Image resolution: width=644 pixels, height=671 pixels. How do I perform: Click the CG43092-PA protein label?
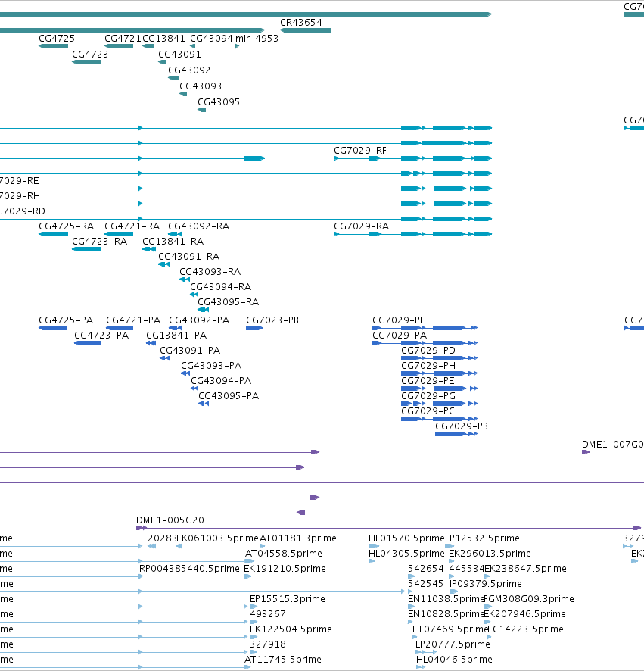(199, 320)
